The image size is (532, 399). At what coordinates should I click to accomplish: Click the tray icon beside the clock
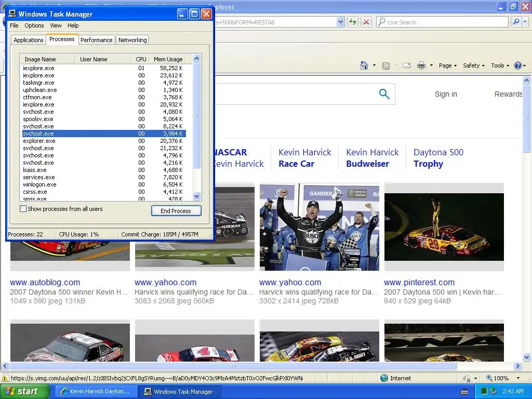(x=494, y=392)
